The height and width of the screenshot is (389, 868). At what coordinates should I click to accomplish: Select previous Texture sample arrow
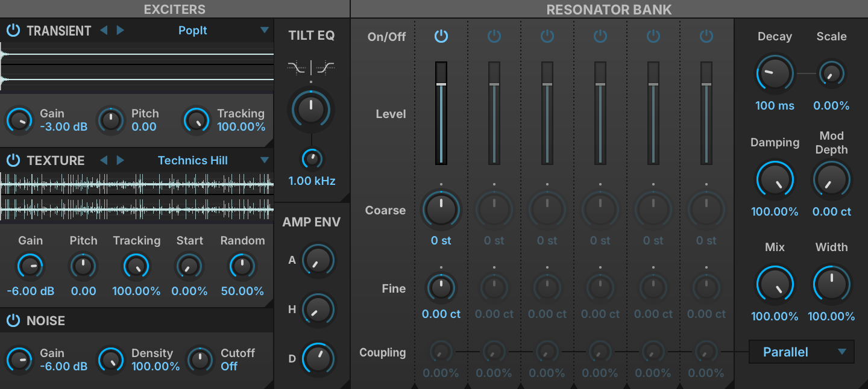104,160
